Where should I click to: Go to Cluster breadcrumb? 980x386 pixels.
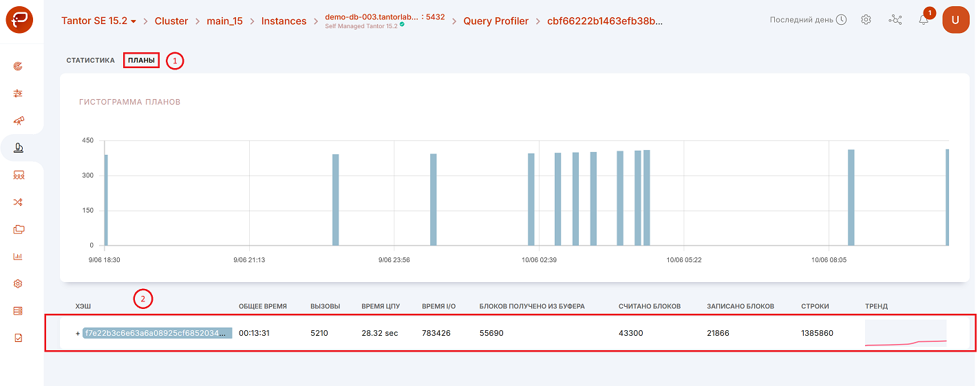tap(171, 21)
